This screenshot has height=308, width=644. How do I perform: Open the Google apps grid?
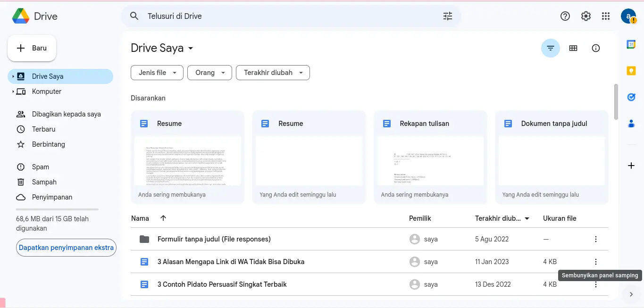(x=606, y=16)
